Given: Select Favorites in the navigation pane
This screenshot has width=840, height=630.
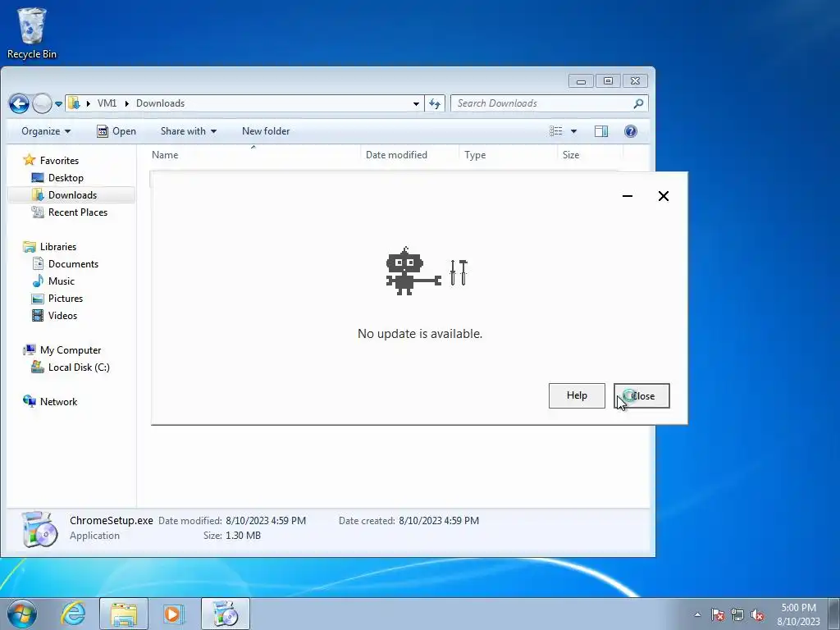Looking at the screenshot, I should click(59, 161).
